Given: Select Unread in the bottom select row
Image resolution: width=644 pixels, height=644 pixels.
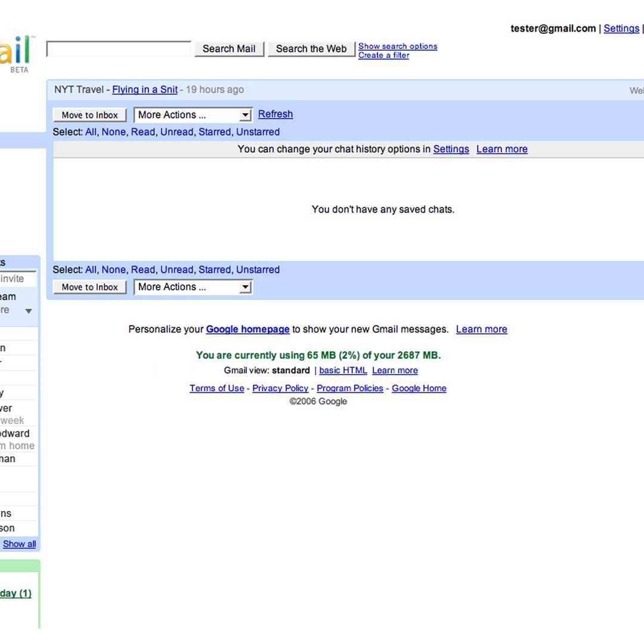Looking at the screenshot, I should [177, 270].
